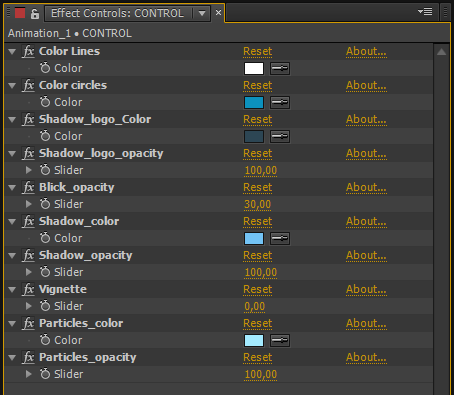The image size is (454, 395).
Task: Open the blue Color circles swatch
Action: tap(254, 102)
